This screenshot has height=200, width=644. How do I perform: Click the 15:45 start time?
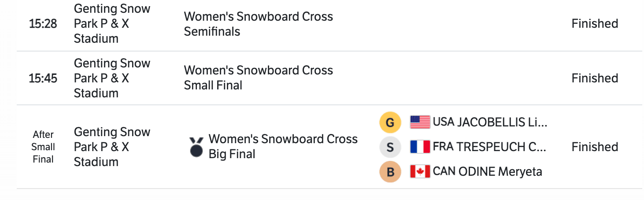click(x=43, y=78)
